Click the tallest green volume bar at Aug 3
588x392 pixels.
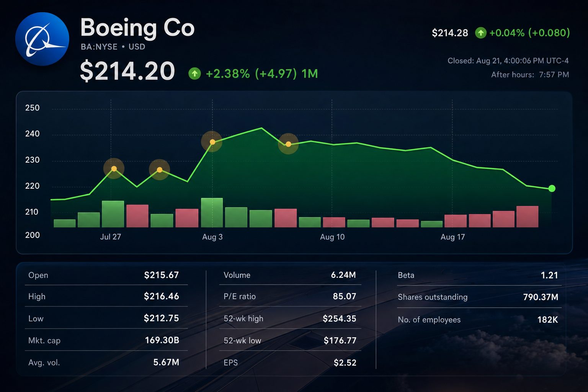point(212,212)
